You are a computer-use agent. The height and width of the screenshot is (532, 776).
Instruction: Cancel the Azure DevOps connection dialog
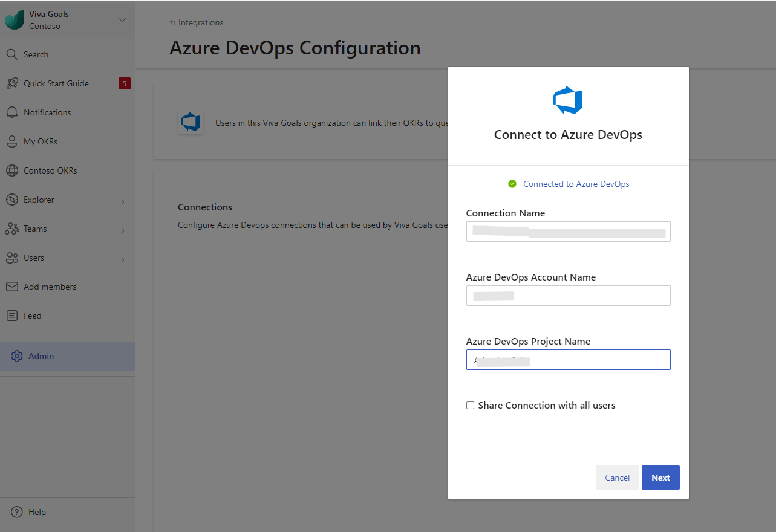[617, 478]
